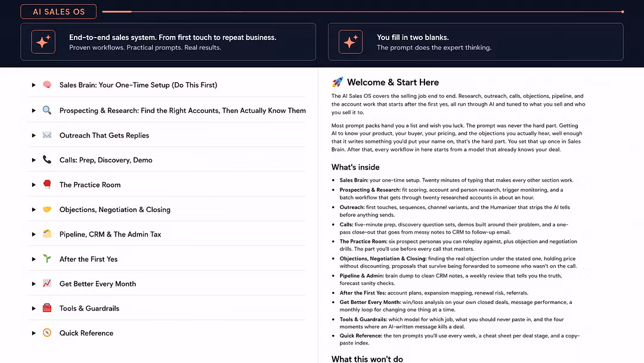Expand the Outreach That Gets Replies arrow
Image resolution: width=644 pixels, height=363 pixels.
[33, 136]
